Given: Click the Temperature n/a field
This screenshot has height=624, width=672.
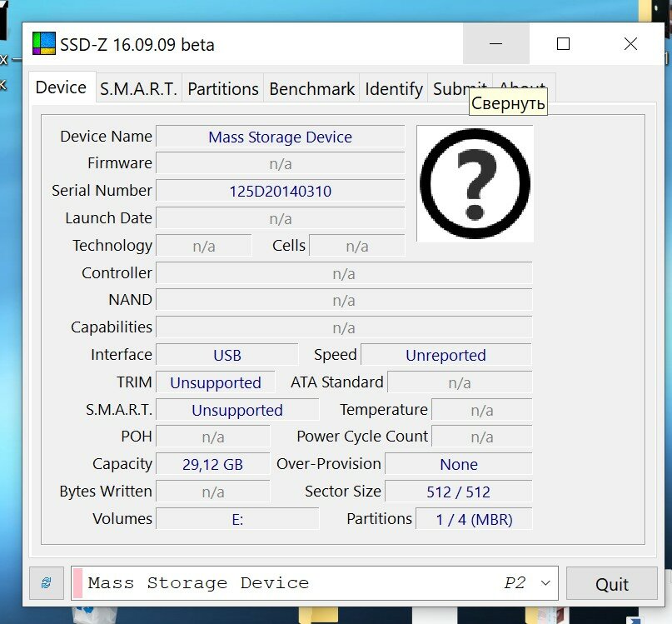Looking at the screenshot, I should click(481, 411).
